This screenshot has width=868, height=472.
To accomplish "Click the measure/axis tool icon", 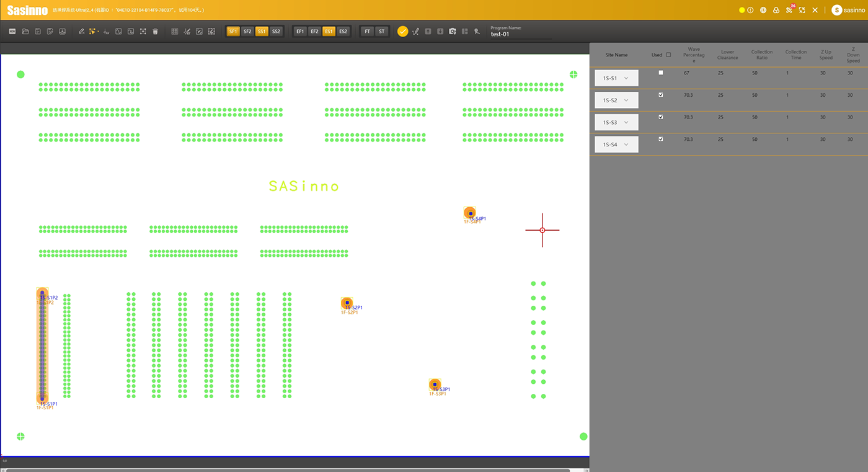I will [x=106, y=31].
